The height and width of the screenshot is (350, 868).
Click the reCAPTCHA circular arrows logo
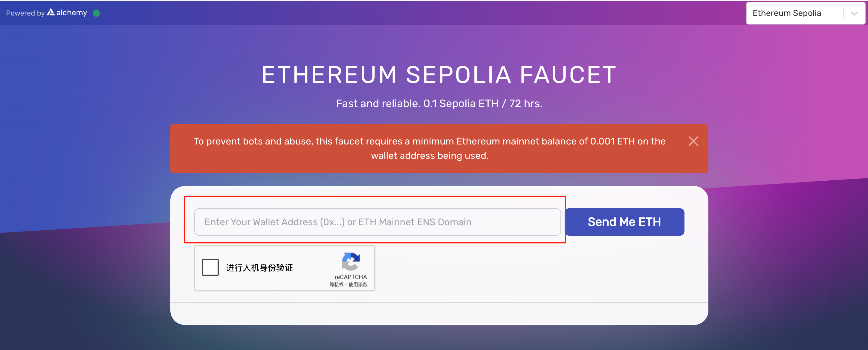pos(351,261)
